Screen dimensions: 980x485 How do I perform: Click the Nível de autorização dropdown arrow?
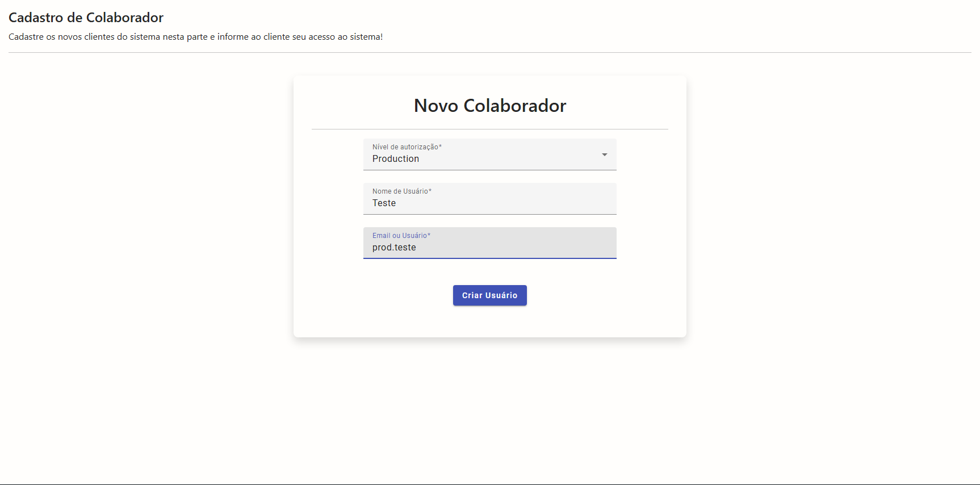(x=604, y=154)
